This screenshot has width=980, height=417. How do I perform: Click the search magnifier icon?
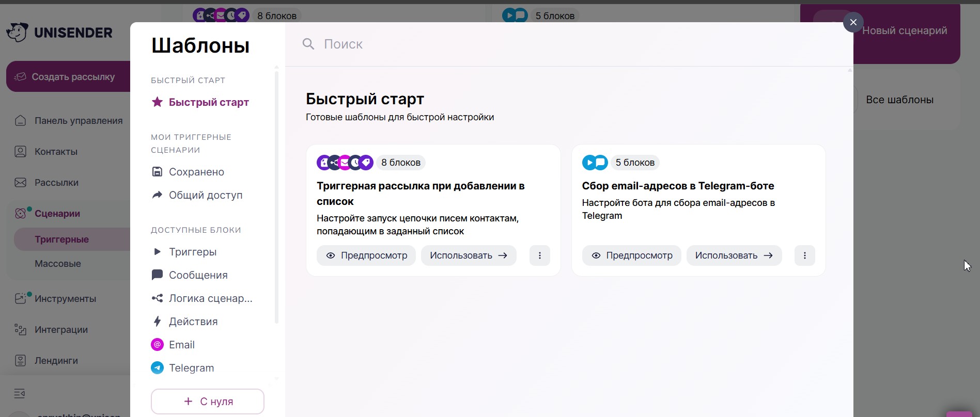[x=308, y=44]
